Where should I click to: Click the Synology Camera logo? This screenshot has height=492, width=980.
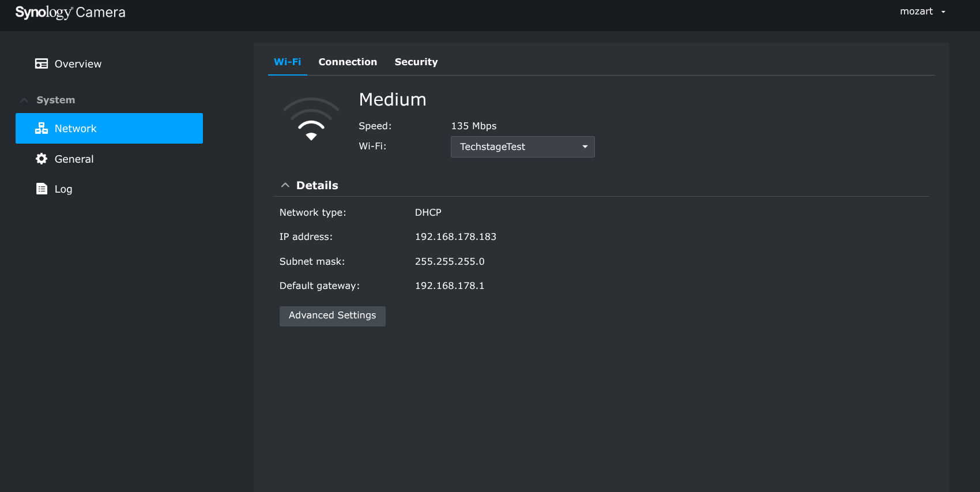coord(70,12)
